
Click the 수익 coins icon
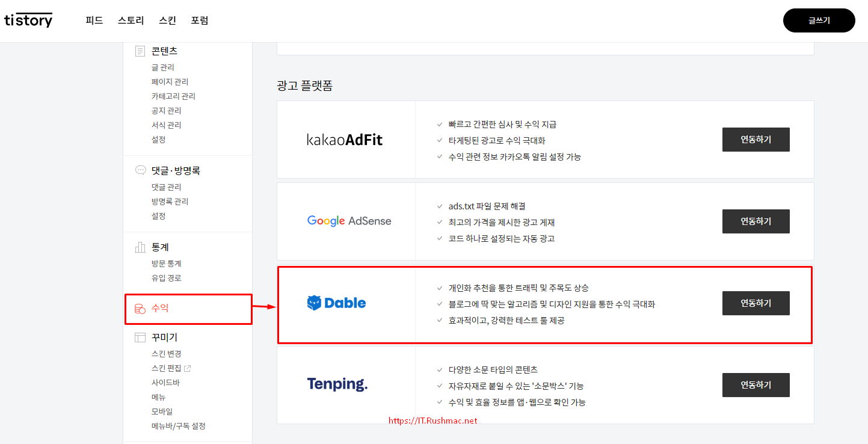(x=140, y=309)
